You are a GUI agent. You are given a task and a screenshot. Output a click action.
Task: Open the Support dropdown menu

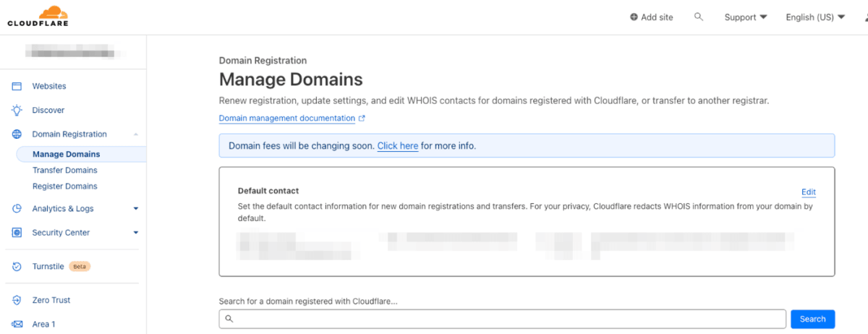point(746,17)
